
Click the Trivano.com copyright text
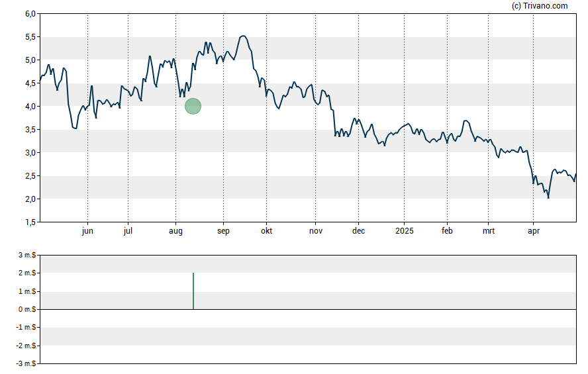pos(539,5)
